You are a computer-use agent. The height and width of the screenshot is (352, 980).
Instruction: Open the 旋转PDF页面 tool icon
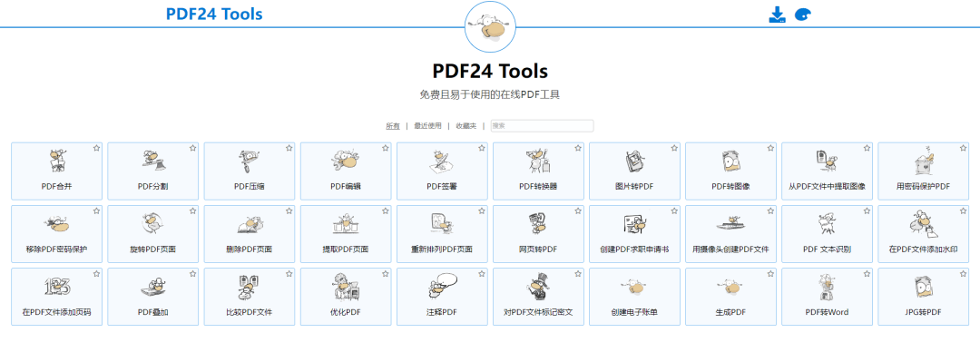[x=153, y=224]
